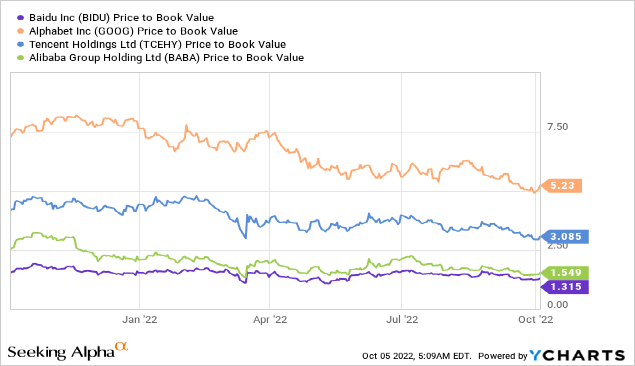Image resolution: width=635 pixels, height=366 pixels.
Task: Click the YCharts logo
Action: click(x=577, y=355)
